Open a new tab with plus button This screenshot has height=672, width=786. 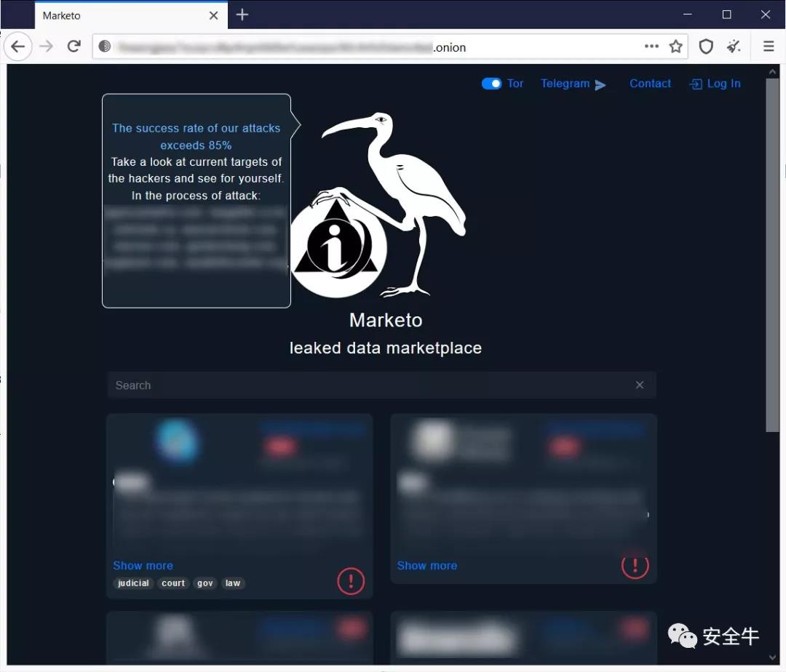point(242,15)
